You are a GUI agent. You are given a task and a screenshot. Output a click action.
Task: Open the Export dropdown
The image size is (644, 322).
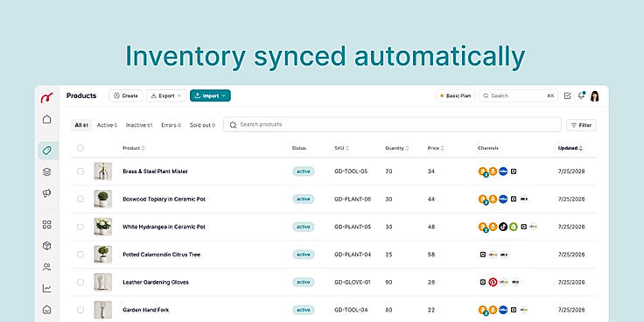point(166,95)
